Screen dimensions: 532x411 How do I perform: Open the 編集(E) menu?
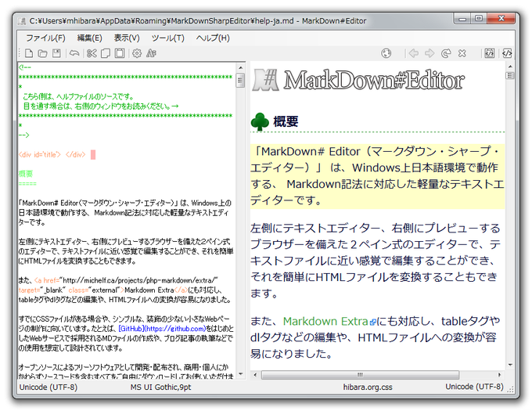[x=89, y=38]
